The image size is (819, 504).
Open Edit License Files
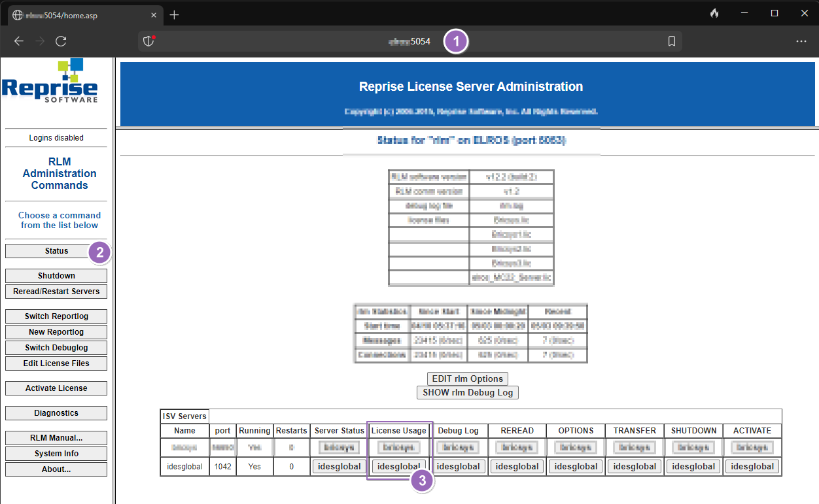pyautogui.click(x=56, y=363)
